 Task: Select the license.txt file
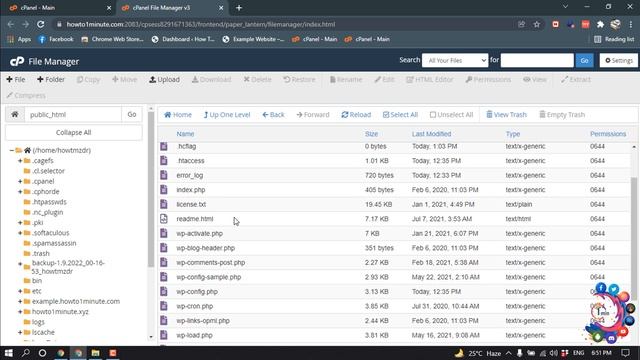pyautogui.click(x=191, y=204)
